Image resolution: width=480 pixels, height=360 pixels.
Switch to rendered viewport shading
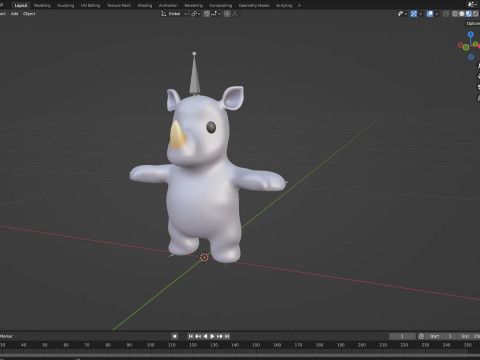476,14
